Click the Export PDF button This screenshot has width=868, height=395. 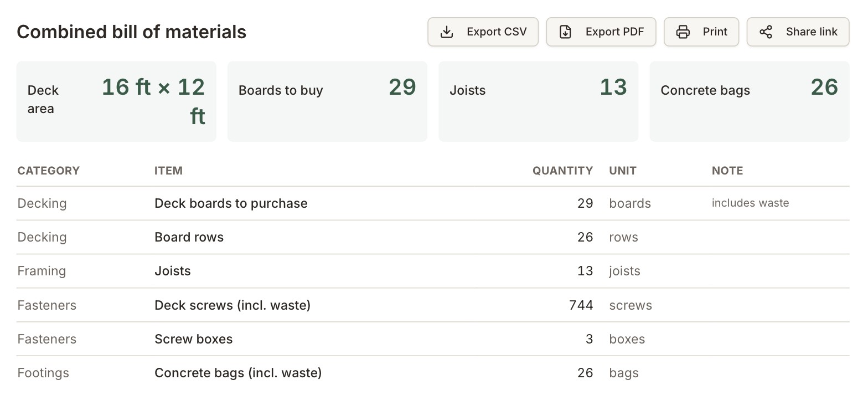point(601,32)
